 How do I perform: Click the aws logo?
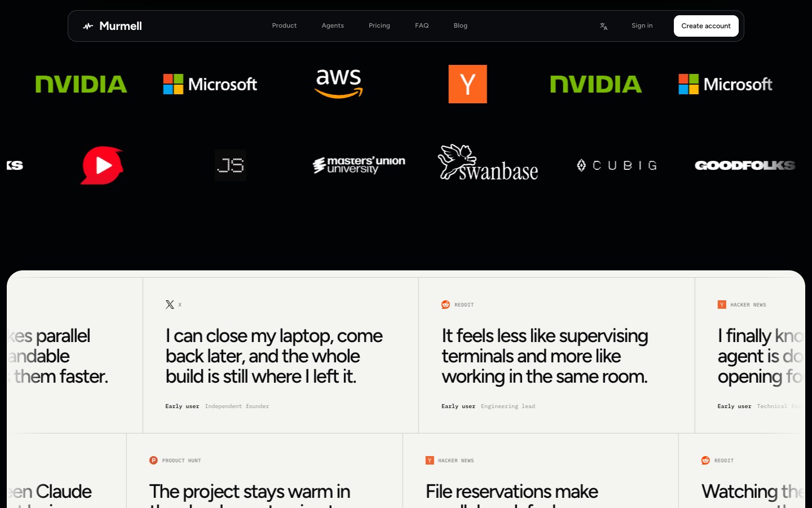[x=338, y=84]
